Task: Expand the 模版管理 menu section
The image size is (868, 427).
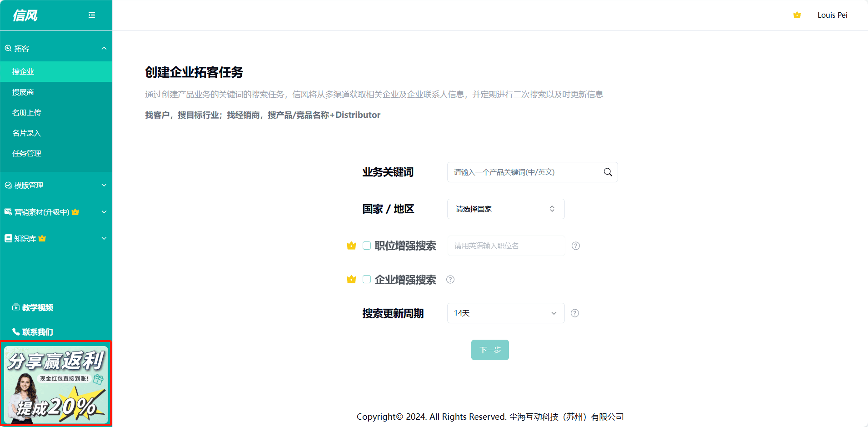Action: [104, 185]
